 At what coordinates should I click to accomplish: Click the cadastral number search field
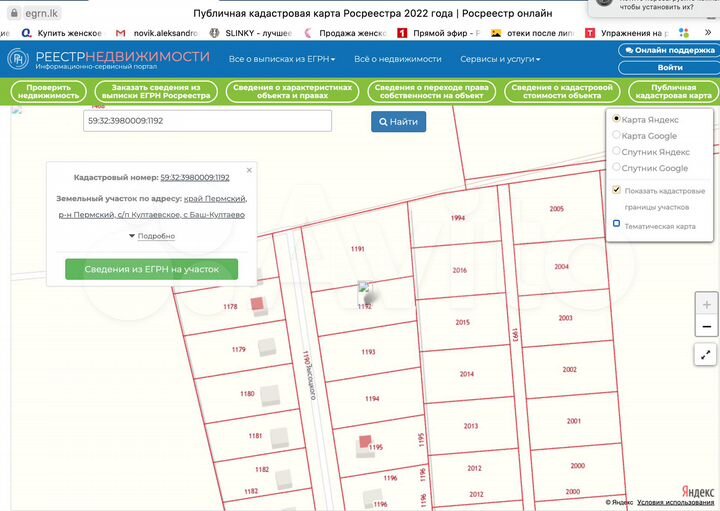tap(207, 121)
